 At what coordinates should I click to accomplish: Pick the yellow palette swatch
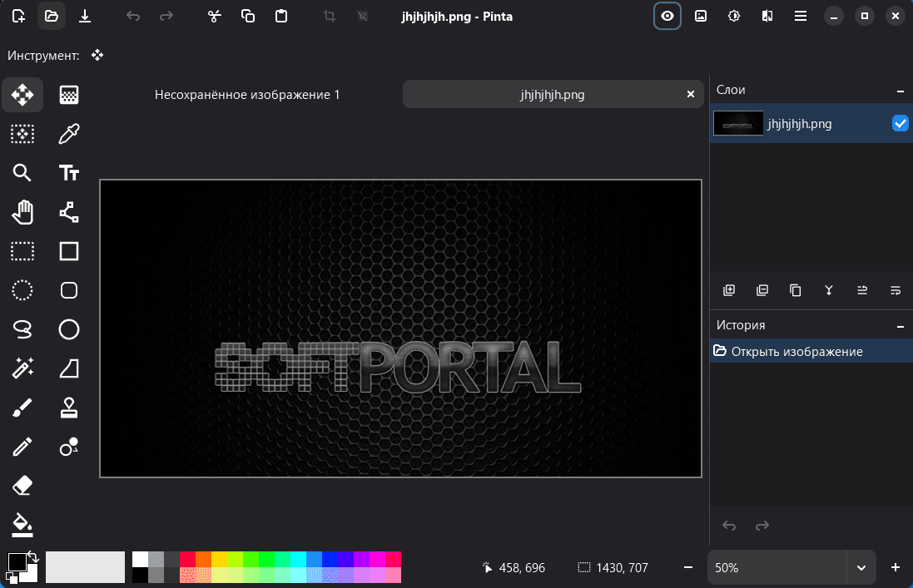(219, 559)
